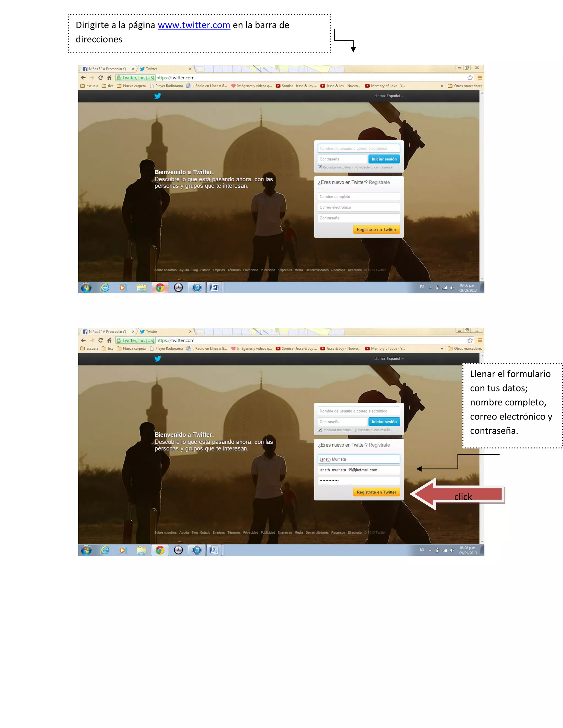Click Twitter bird logo in the lower screenshot
Viewport: 563px width, 728px height.
pos(158,359)
